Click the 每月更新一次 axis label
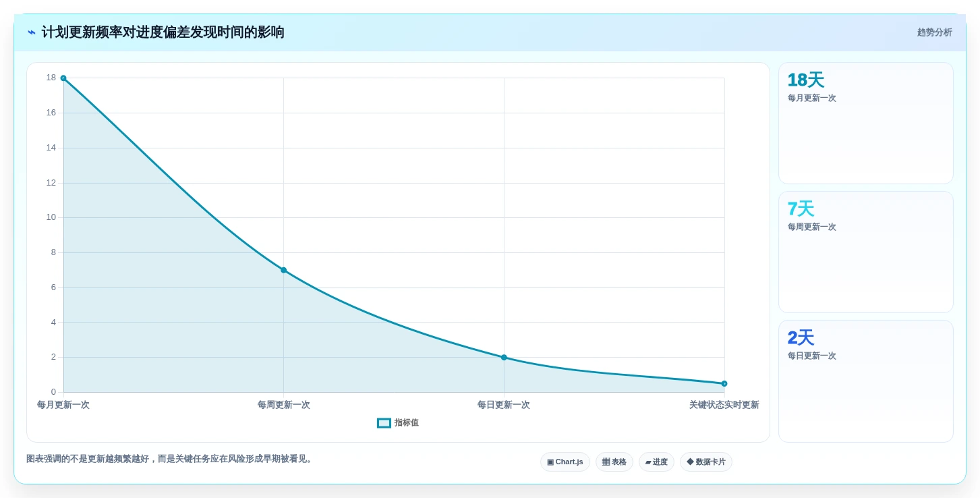This screenshot has height=498, width=980. click(63, 405)
